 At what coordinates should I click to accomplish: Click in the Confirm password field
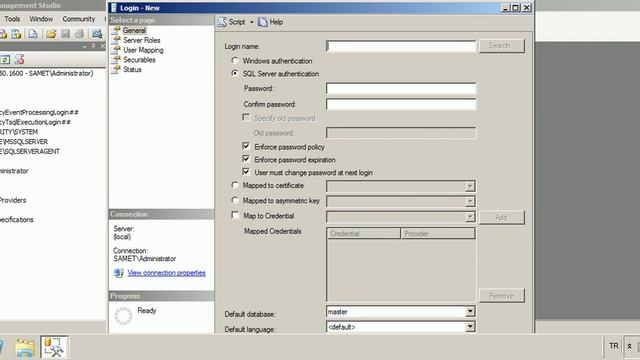(x=401, y=104)
